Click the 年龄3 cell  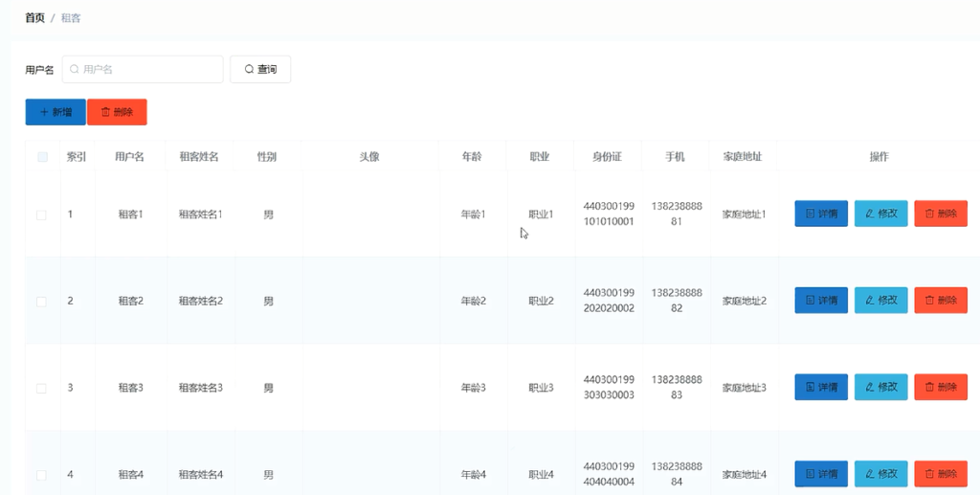click(x=473, y=388)
